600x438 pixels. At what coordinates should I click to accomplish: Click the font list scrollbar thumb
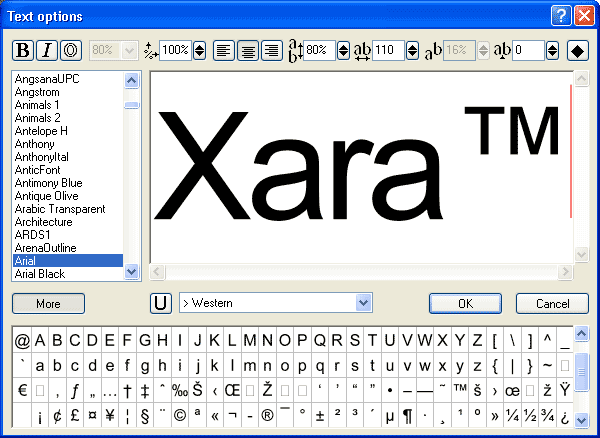[x=132, y=105]
